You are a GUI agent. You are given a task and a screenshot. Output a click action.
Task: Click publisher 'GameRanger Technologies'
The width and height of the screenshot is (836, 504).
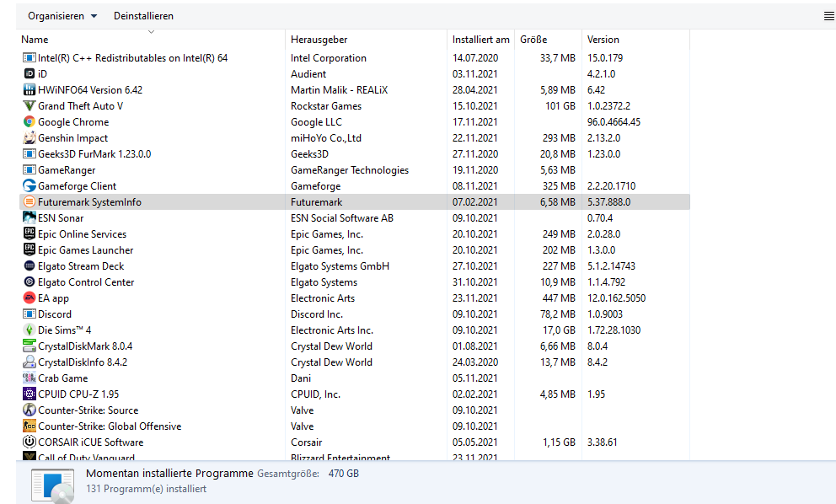pyautogui.click(x=350, y=169)
